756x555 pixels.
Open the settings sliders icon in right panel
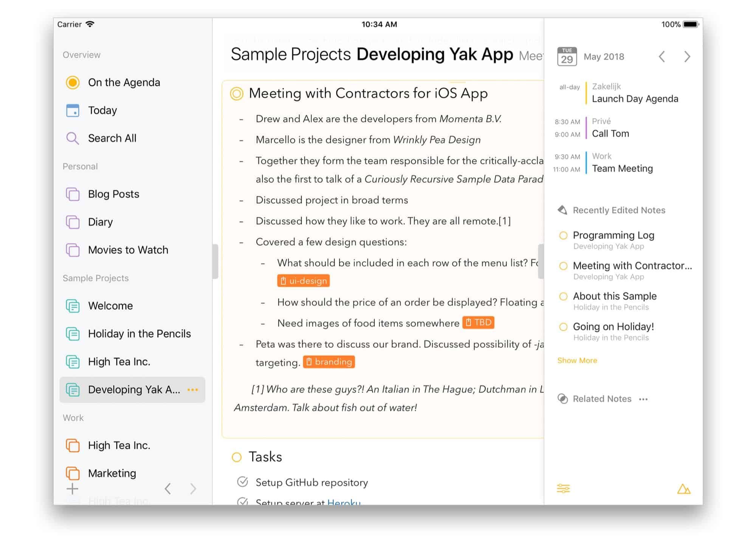(563, 488)
